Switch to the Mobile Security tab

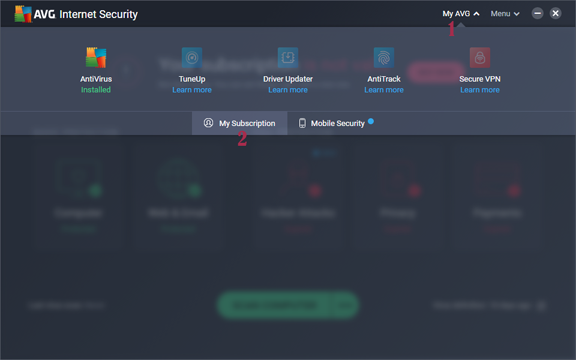[336, 123]
